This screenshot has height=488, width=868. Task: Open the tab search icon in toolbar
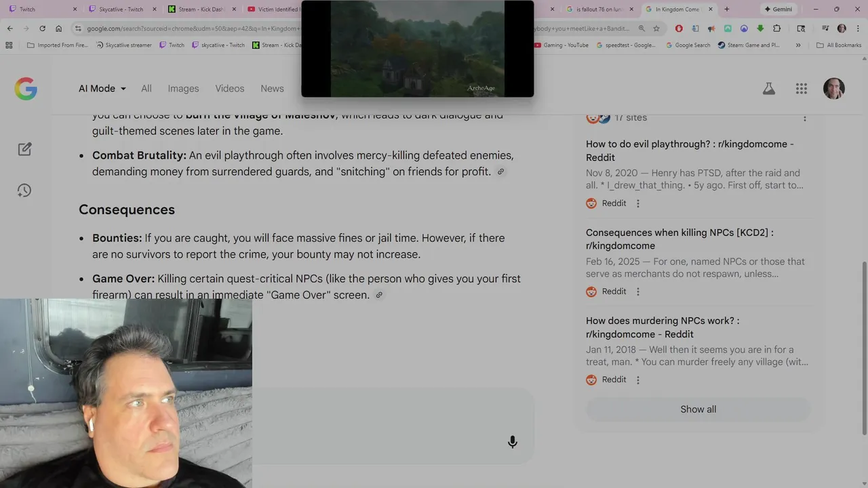pos(801,28)
